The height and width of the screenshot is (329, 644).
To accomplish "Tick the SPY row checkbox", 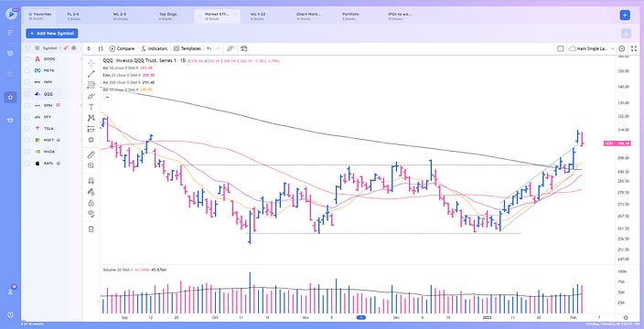I will (x=27, y=117).
